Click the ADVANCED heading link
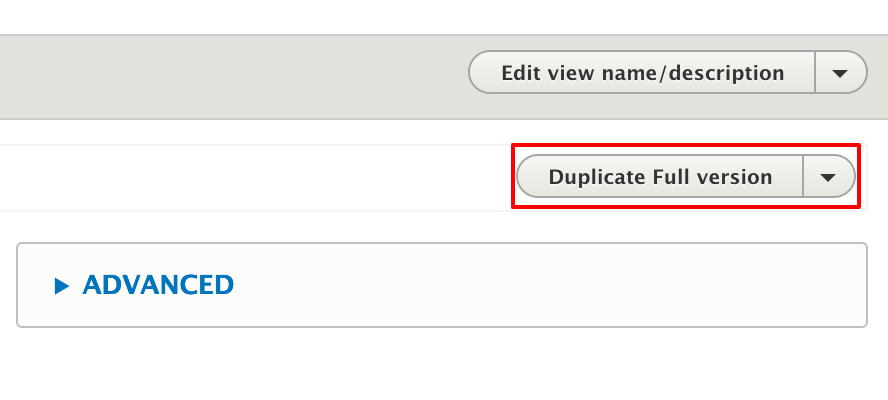This screenshot has height=400, width=888. 158,285
